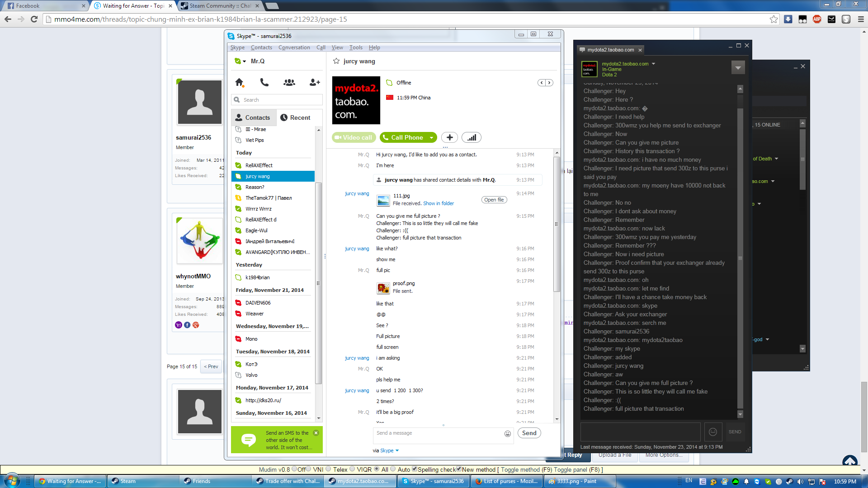Toggle the Spelling check checkbox
868x488 pixels.
pos(415,469)
